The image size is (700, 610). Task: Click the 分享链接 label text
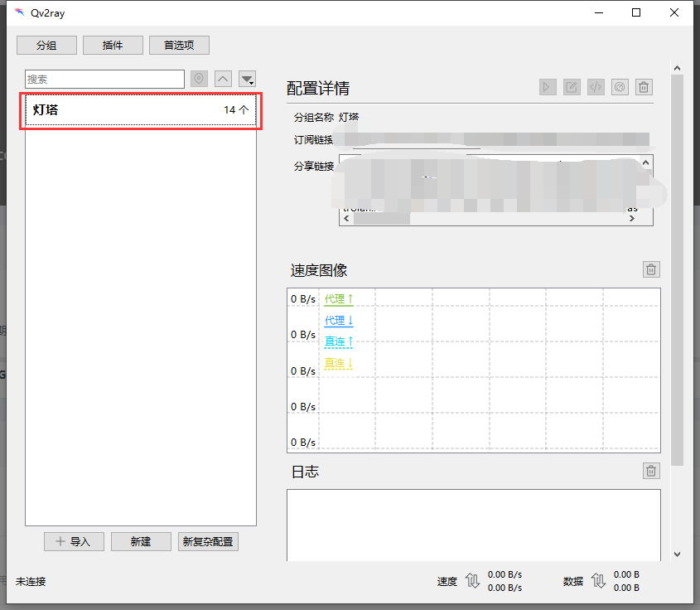[314, 167]
